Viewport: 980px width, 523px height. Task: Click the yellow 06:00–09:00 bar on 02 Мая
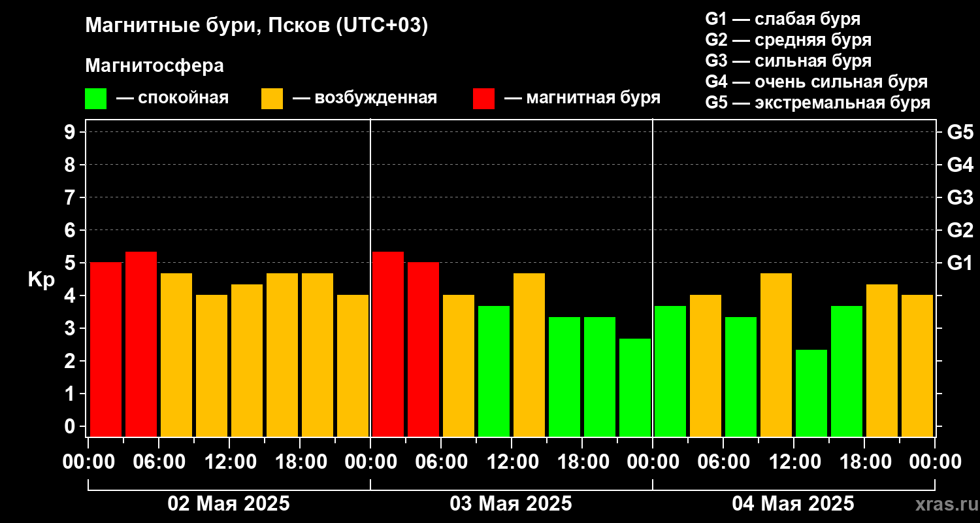pos(176,354)
